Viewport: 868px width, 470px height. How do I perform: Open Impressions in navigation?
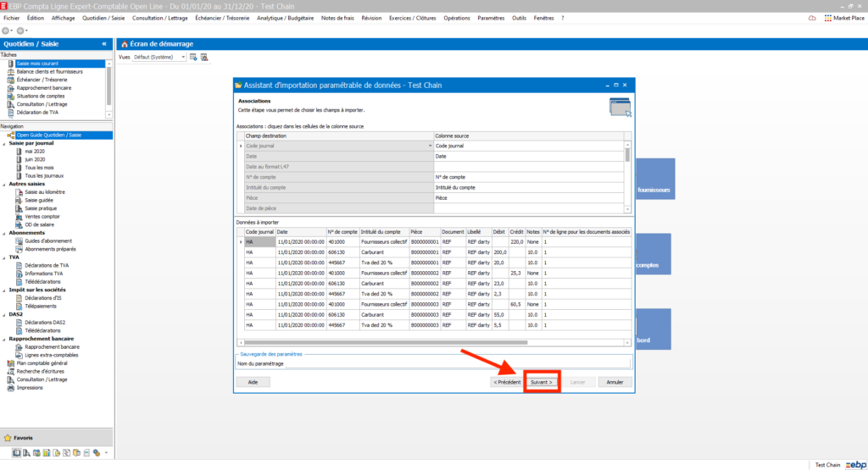click(x=30, y=388)
